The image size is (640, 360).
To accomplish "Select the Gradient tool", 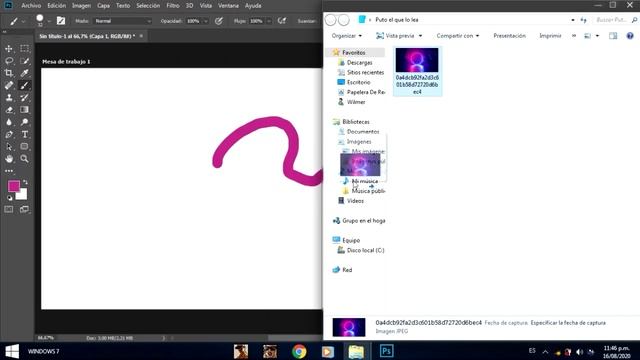I will (x=24, y=110).
